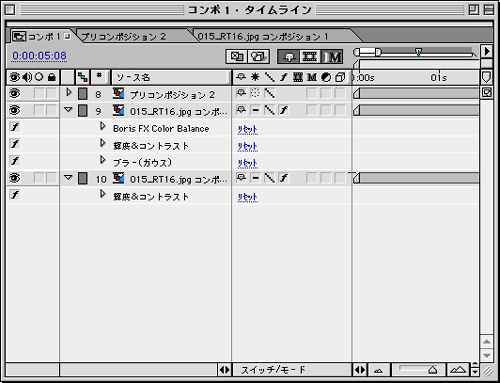Hide layer 9 with its eye icon
500x383 pixels.
click(15, 110)
